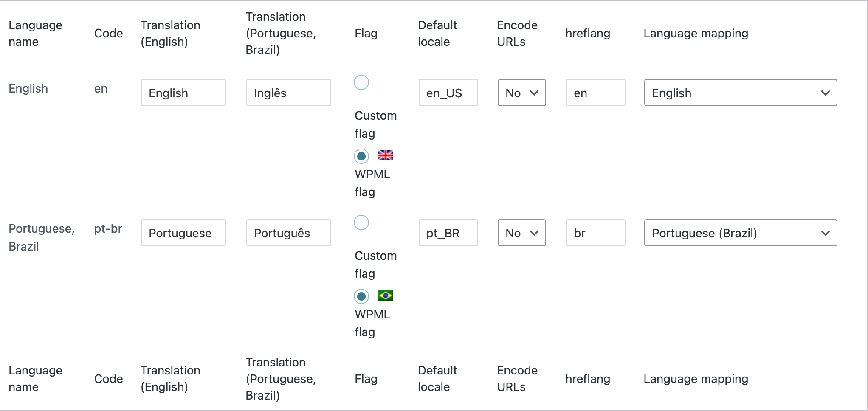Screen dimensions: 868x411
Task: Open Encode URLs dropdown for Portuguese row
Action: 521,233
